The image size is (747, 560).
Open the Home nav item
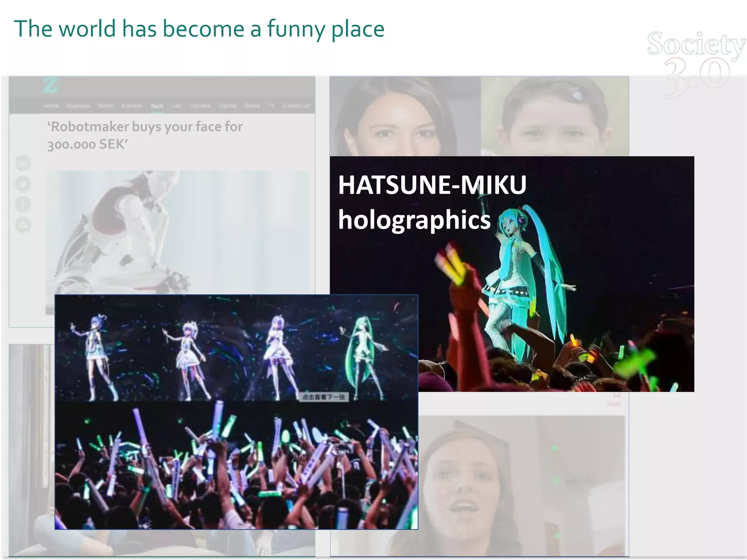click(51, 106)
